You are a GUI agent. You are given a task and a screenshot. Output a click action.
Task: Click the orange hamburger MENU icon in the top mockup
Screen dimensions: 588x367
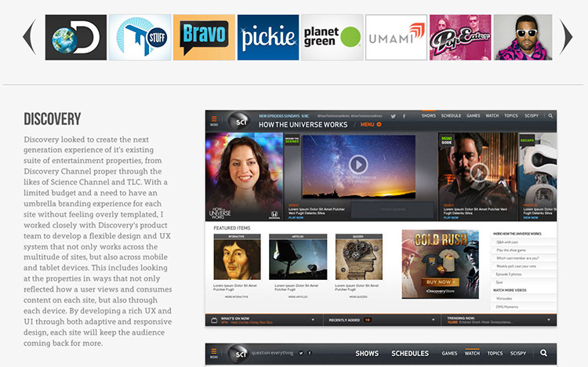214,121
